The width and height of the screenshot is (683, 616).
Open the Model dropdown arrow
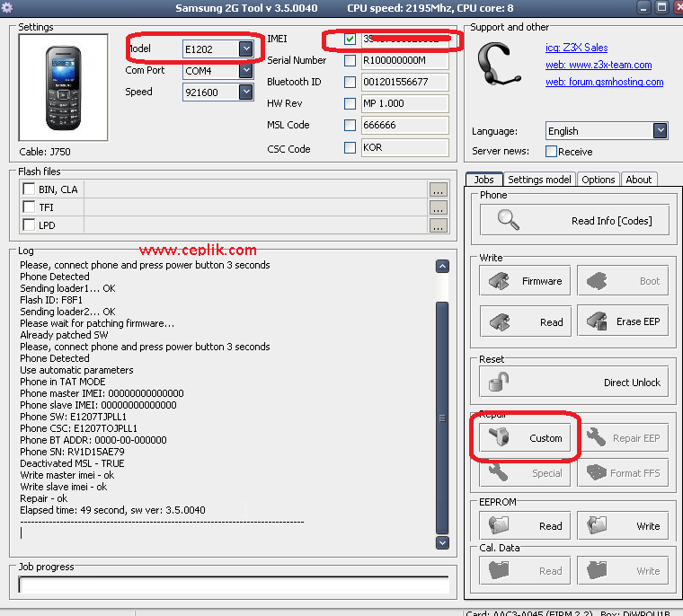click(246, 48)
